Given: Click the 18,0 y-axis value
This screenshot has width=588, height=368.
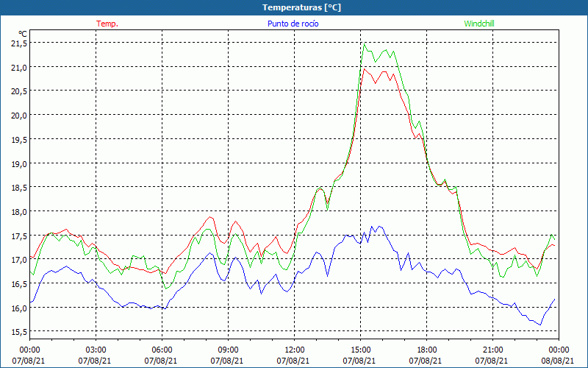Looking at the screenshot, I should coord(19,212).
